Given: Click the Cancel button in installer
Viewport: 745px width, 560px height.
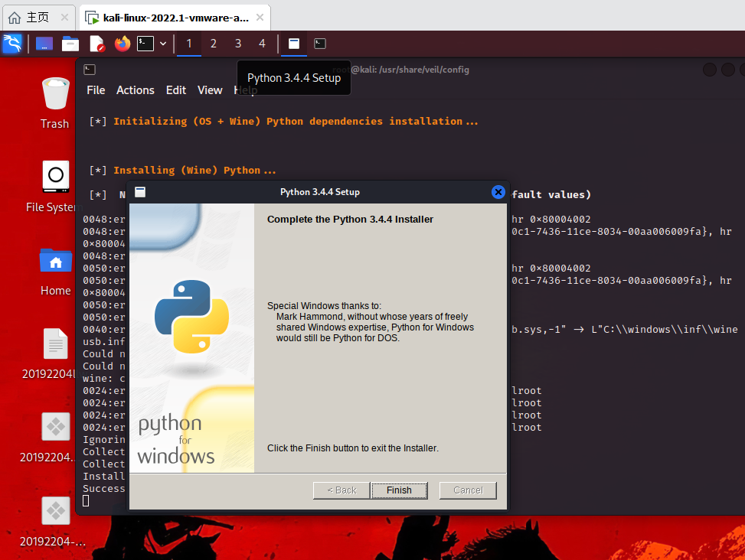Looking at the screenshot, I should point(468,490).
